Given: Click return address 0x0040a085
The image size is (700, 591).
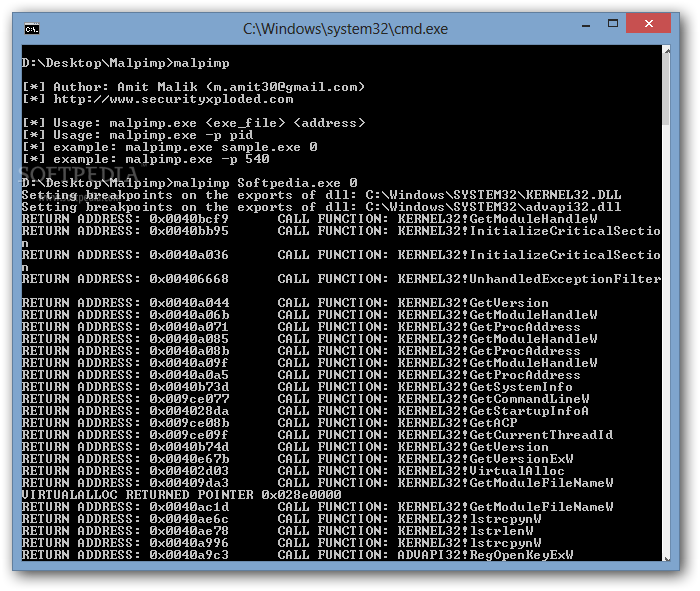Looking at the screenshot, I should click(x=189, y=339).
